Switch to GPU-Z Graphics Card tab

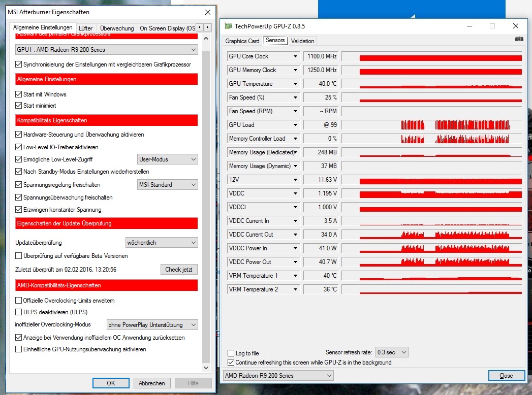[x=242, y=41]
